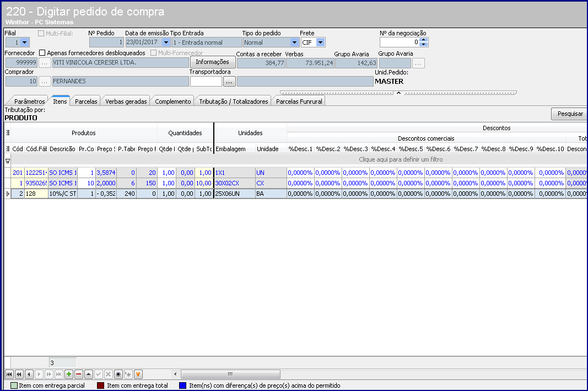This screenshot has height=391, width=588.
Task: Click the '128' Cód.Fáb cell
Action: (36, 194)
